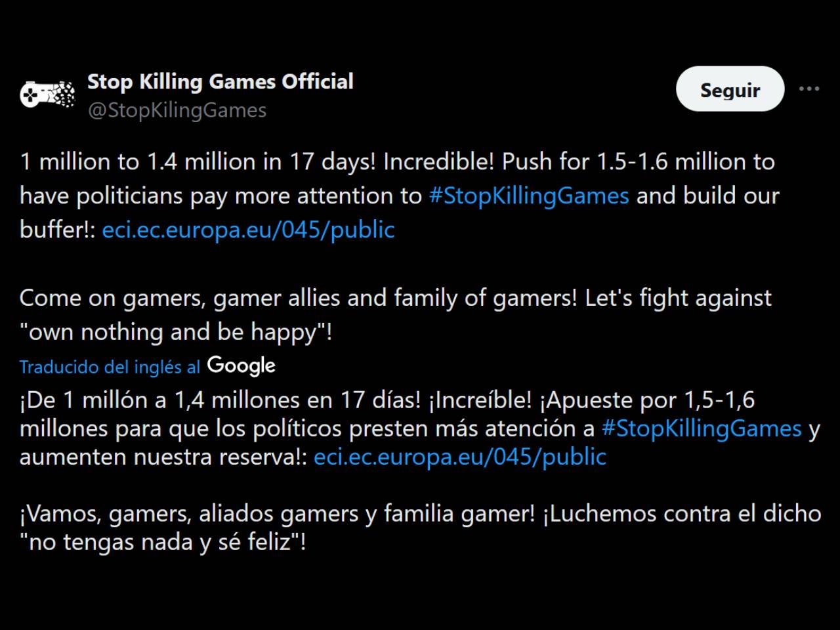The width and height of the screenshot is (840, 630).
Task: Follow the account with the Seguir button
Action: pos(730,89)
